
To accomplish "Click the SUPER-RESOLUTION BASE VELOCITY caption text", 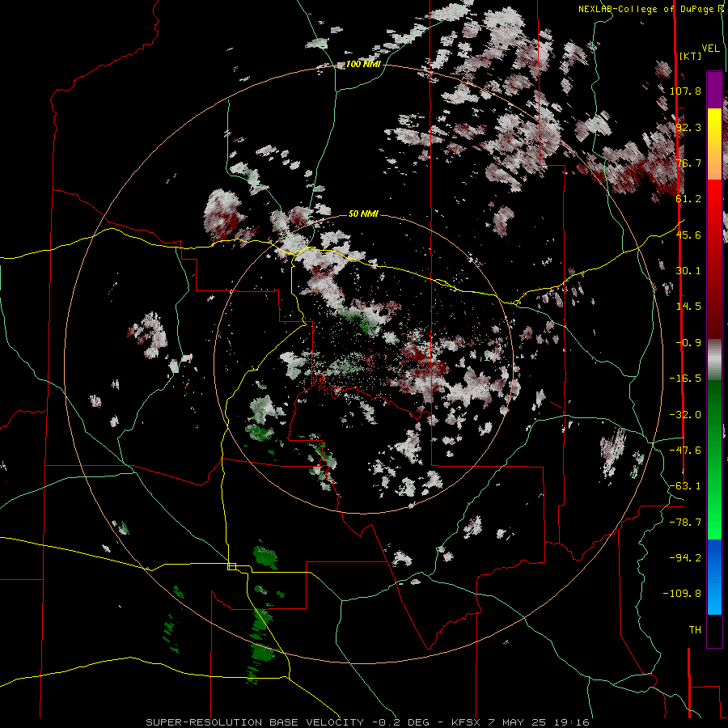I will [x=255, y=722].
